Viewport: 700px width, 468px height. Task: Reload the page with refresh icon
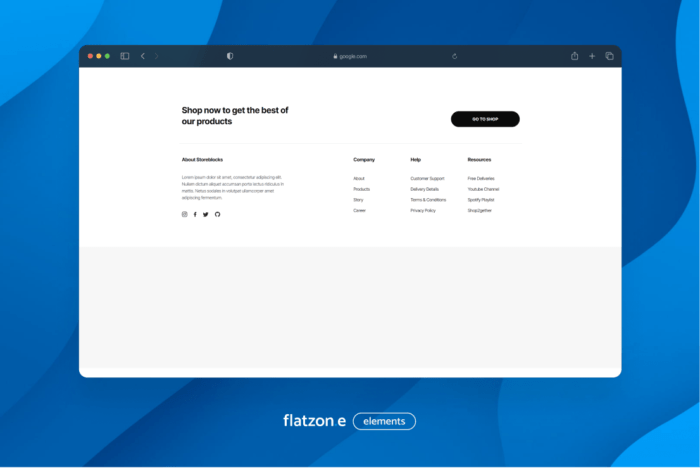tap(454, 56)
